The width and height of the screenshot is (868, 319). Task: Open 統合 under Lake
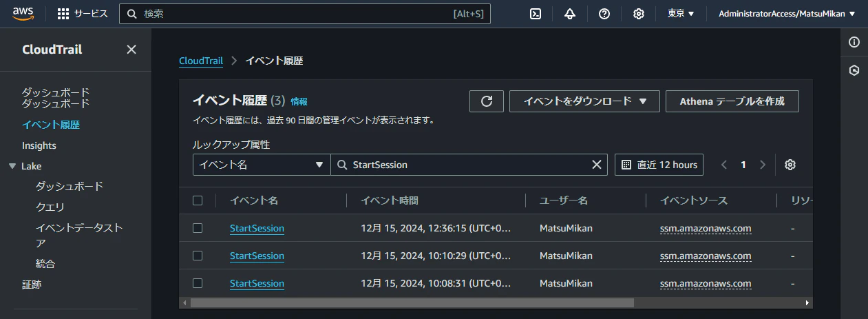click(45, 263)
